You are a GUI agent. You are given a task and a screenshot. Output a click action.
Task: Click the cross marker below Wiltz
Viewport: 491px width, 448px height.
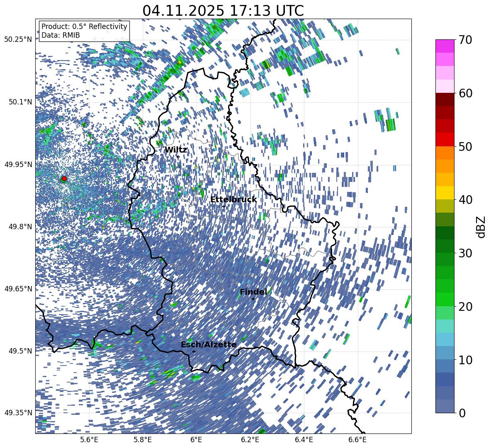(178, 157)
